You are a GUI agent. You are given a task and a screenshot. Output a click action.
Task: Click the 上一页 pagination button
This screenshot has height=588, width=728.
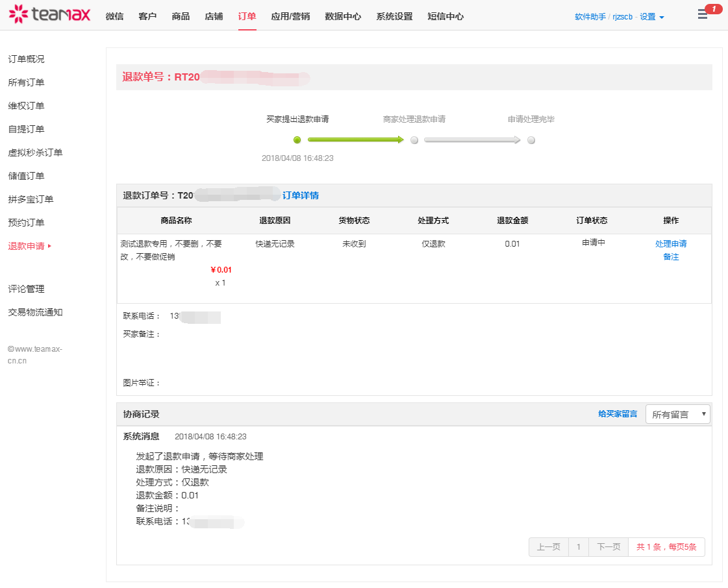point(549,547)
